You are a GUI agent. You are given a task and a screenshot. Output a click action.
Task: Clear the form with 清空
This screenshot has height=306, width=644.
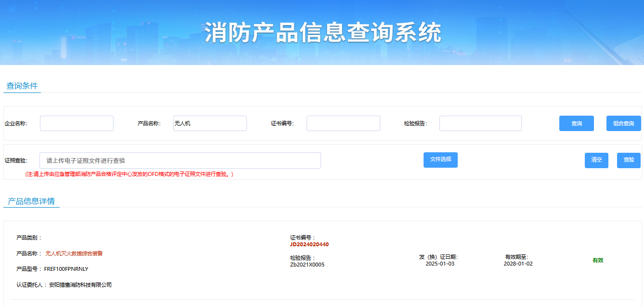click(x=596, y=160)
